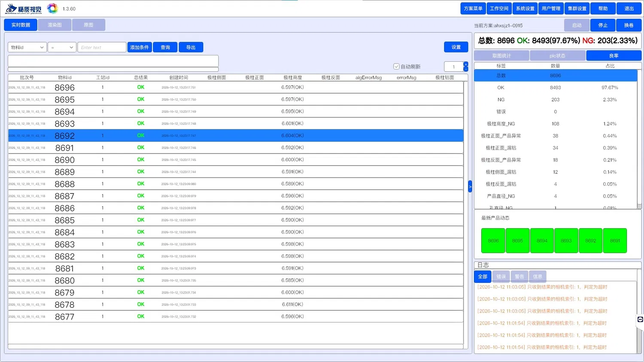Viewport: 644px width, 362px height.
Task: Open the 帮助 menu
Action: coord(603,9)
